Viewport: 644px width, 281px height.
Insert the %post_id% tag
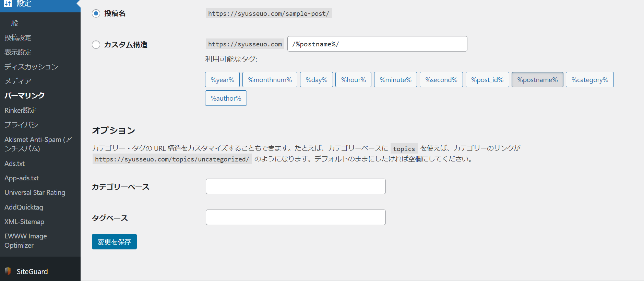point(487,80)
